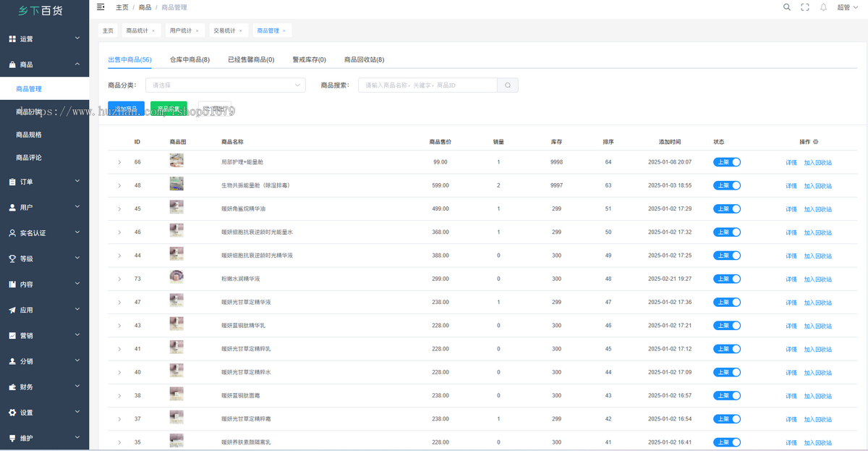Toggle fullscreen mode icon

click(x=805, y=7)
